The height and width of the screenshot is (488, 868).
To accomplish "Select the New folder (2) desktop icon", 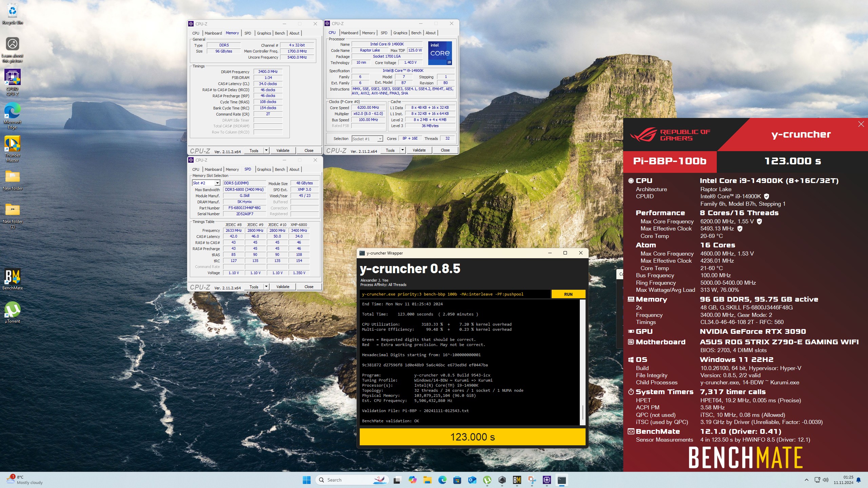I will (13, 216).
